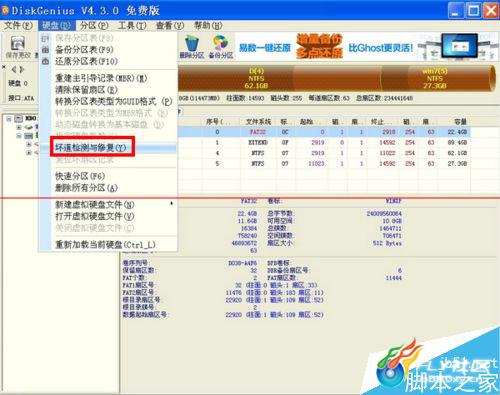Select the FAT32 partition row in table

323,132
